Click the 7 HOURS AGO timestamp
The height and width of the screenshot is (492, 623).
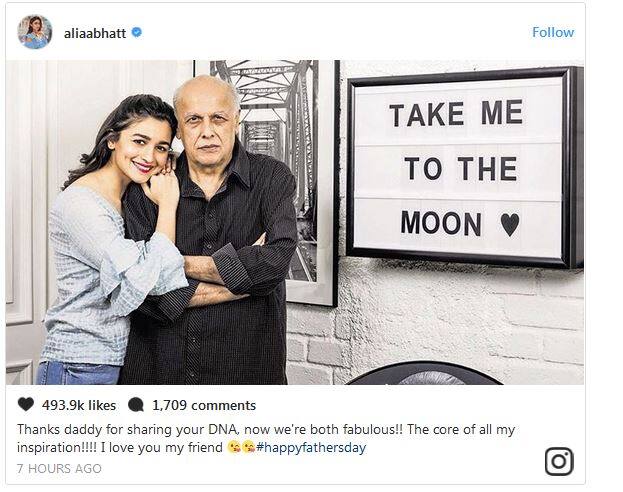[x=59, y=469]
